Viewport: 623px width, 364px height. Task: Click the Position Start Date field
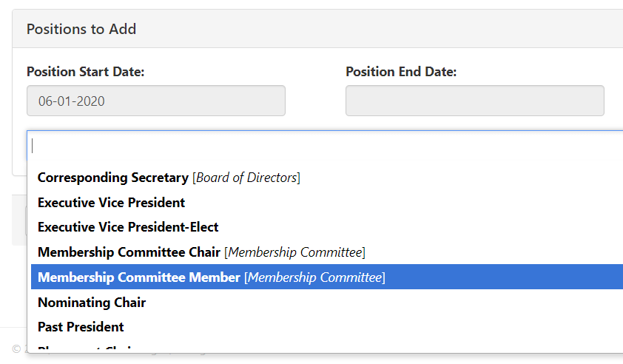click(x=155, y=101)
